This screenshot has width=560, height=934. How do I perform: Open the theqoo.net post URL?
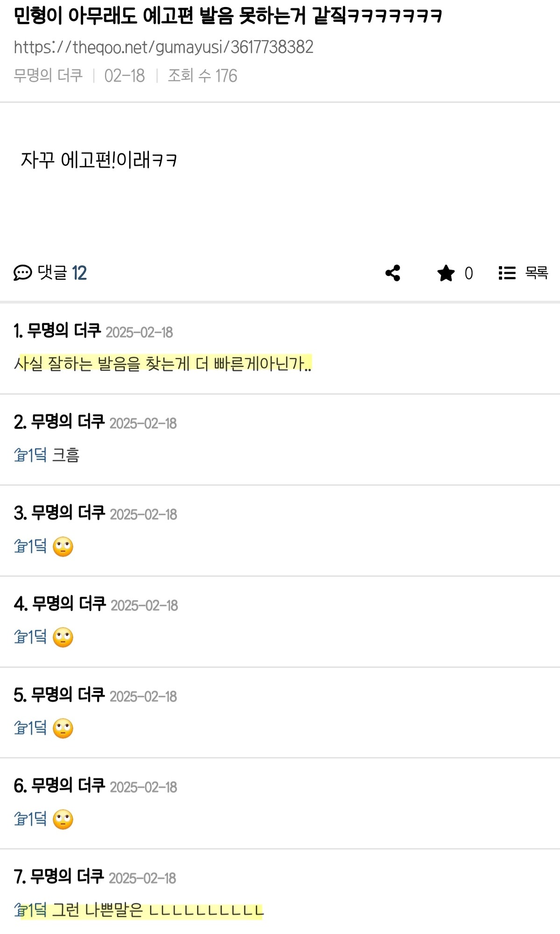(164, 47)
